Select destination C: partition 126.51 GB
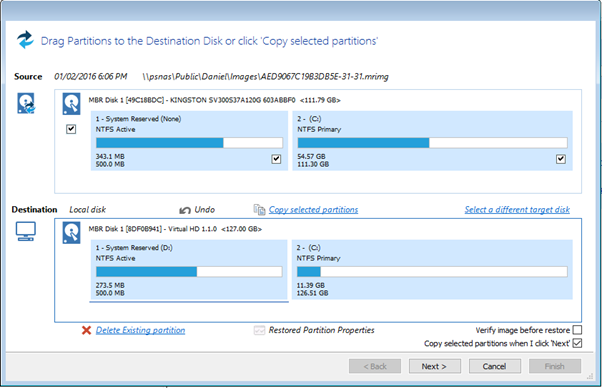 (432, 269)
